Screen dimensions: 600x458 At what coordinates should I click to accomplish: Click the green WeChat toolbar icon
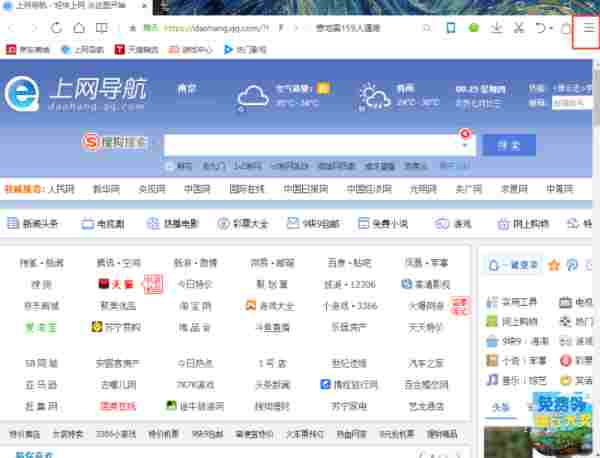click(474, 28)
